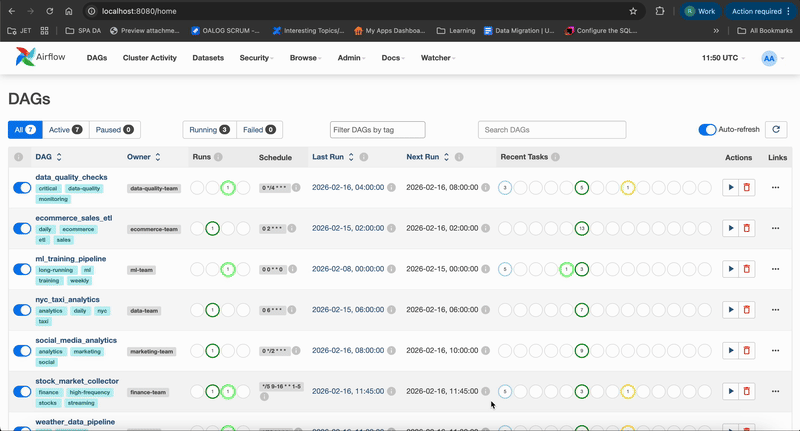This screenshot has height=431, width=800.
Task: Open ecommerce_sales_etl last run 2026-02-15, 02:00:00
Action: click(348, 228)
